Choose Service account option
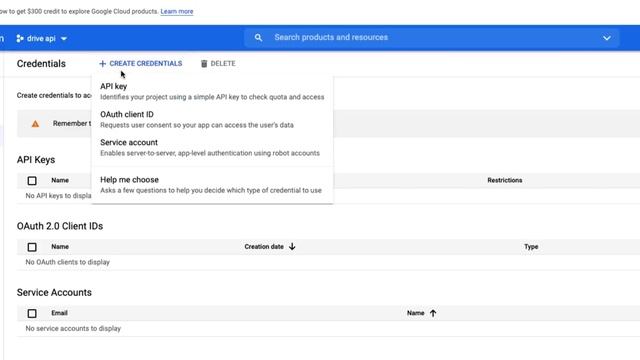Viewport: 640px width, 360px height. [x=212, y=147]
